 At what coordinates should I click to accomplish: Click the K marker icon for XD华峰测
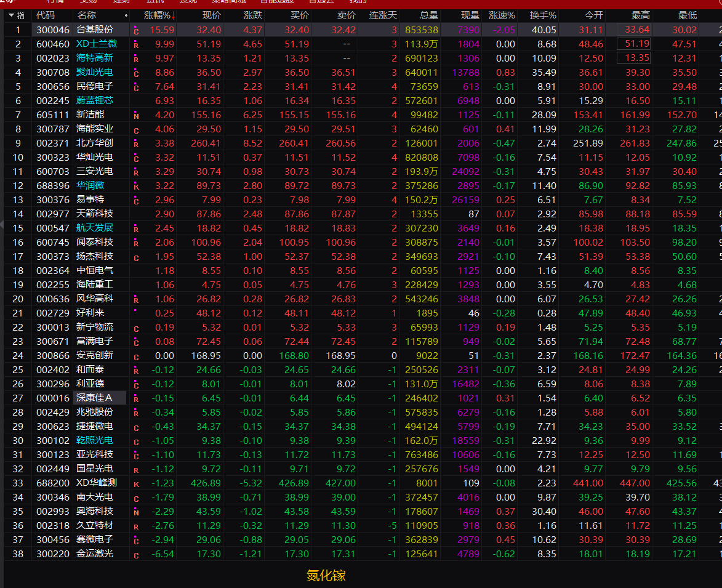136,485
